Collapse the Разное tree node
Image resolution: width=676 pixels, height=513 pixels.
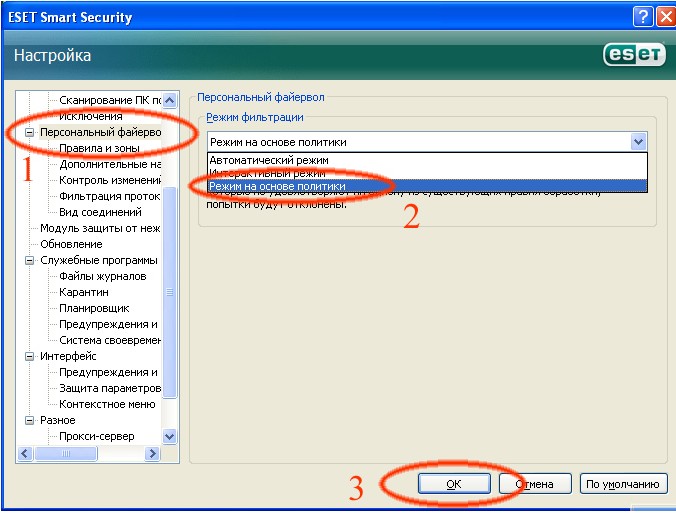coord(29,420)
